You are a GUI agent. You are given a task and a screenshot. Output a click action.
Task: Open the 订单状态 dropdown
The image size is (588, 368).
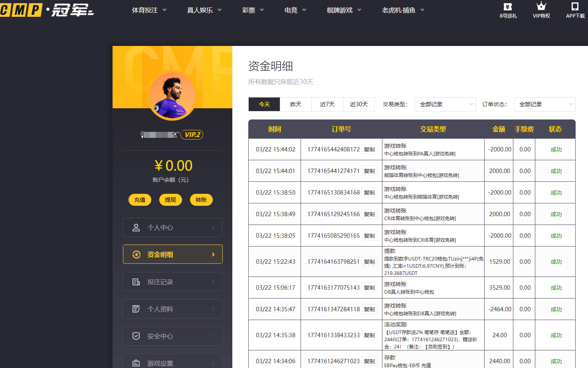click(x=544, y=104)
